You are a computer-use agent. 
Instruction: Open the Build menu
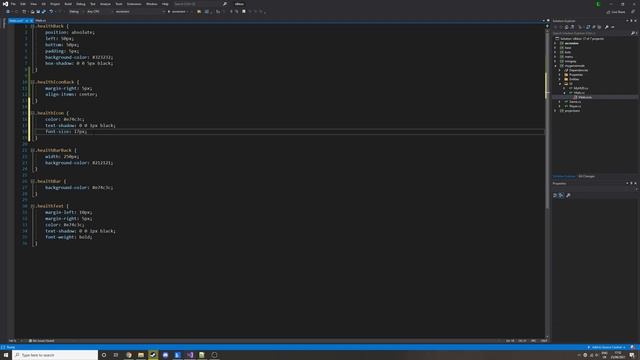(68, 4)
